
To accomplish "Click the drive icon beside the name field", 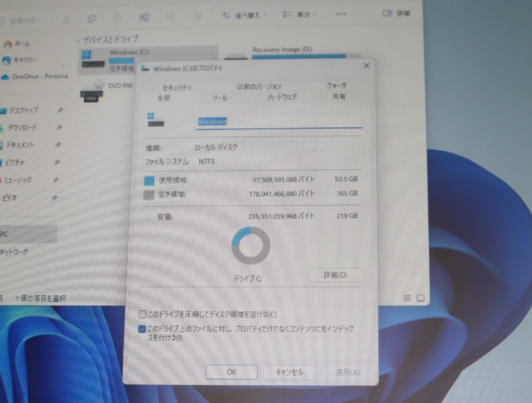I will coord(156,120).
